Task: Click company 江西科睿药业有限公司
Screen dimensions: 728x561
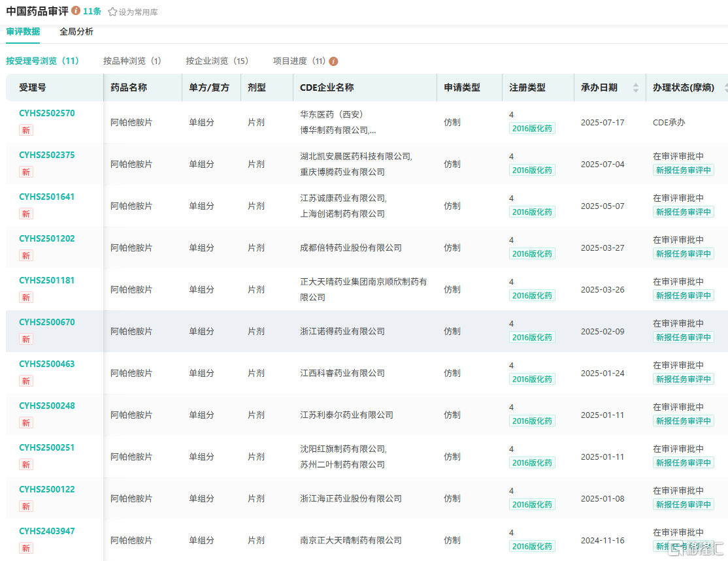Action: point(342,373)
